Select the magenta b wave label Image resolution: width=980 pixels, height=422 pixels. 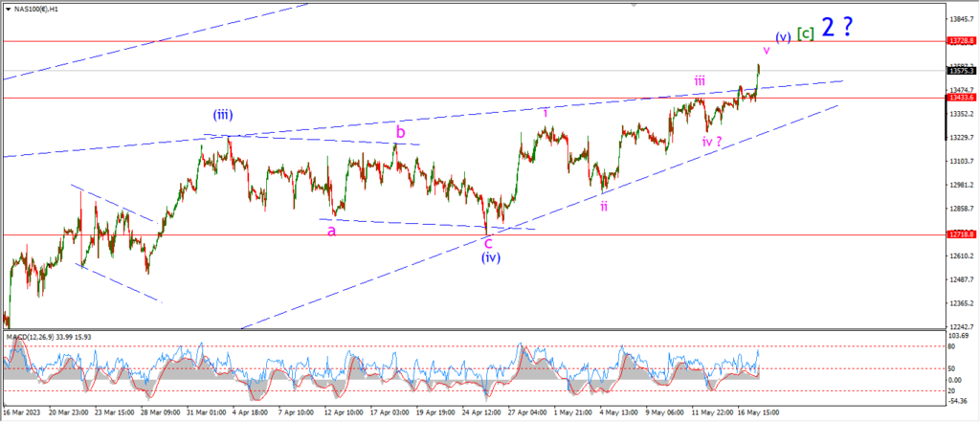pyautogui.click(x=400, y=131)
